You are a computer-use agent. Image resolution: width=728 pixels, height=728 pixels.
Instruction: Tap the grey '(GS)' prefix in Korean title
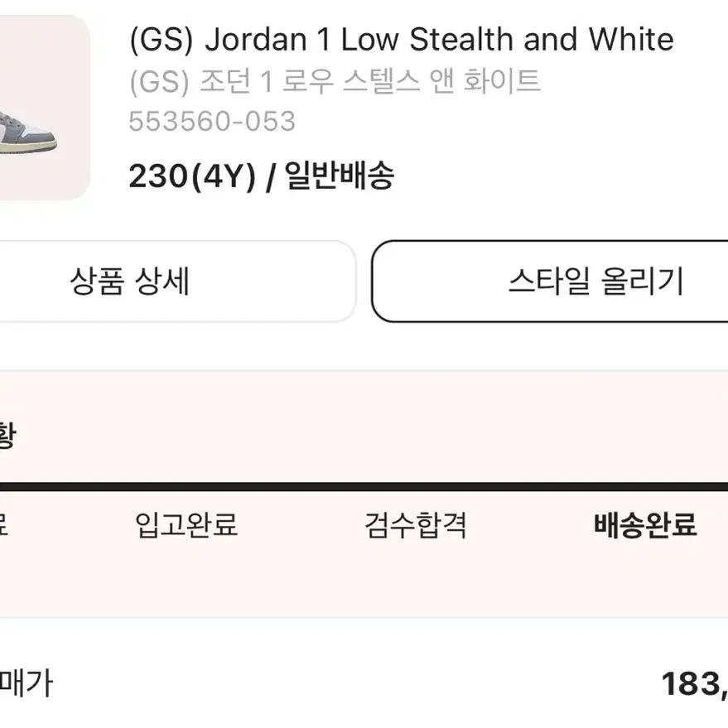point(160,82)
